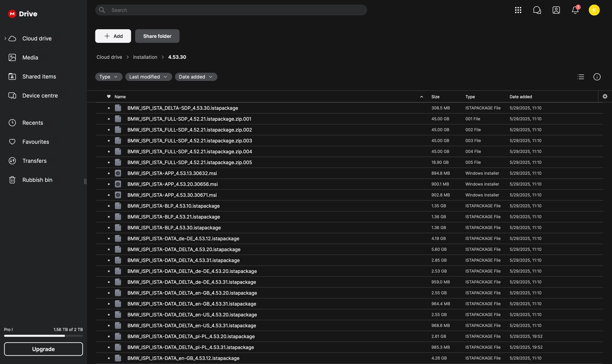Select BMW_ISPI_ISTA-BLP_4.53.10.istapackage

pyautogui.click(x=349, y=206)
